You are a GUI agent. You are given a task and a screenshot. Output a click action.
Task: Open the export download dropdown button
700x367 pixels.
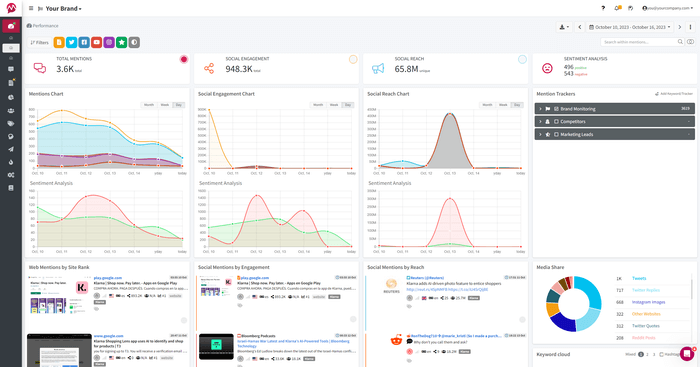pyautogui.click(x=564, y=27)
